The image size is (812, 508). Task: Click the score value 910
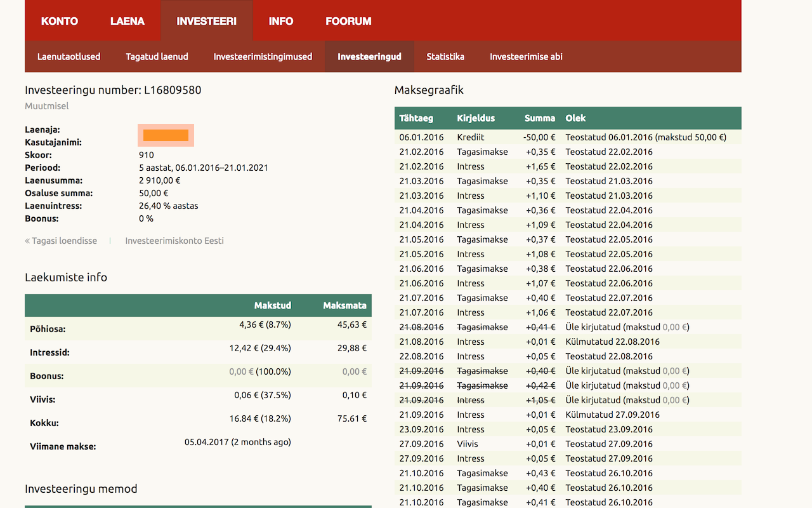point(147,155)
